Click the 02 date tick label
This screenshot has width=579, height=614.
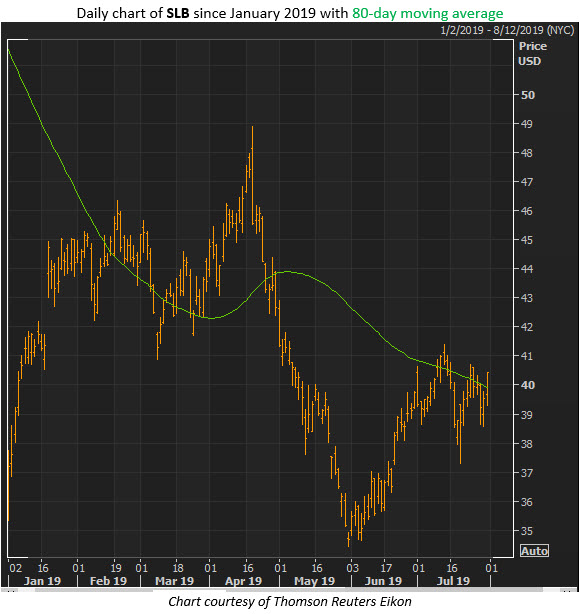(x=16, y=568)
